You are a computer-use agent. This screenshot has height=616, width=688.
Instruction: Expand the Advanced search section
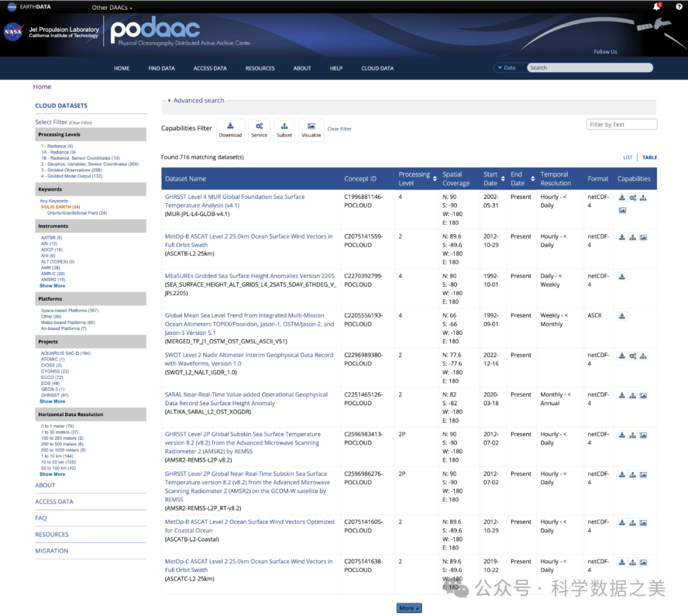[x=198, y=101]
